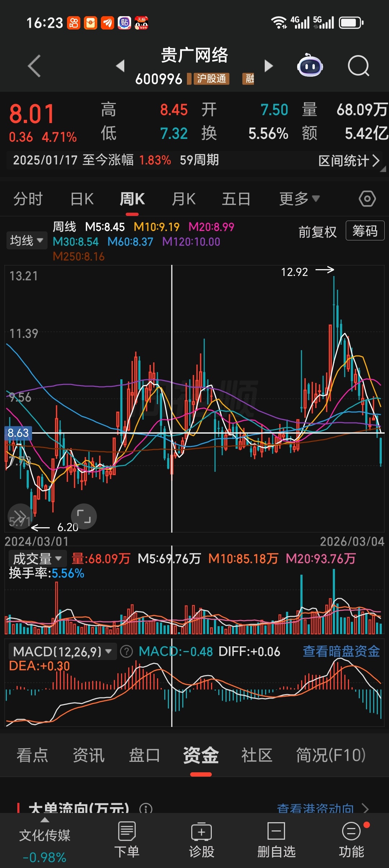Open the search magnifier icon
The width and height of the screenshot is (389, 868).
click(359, 66)
